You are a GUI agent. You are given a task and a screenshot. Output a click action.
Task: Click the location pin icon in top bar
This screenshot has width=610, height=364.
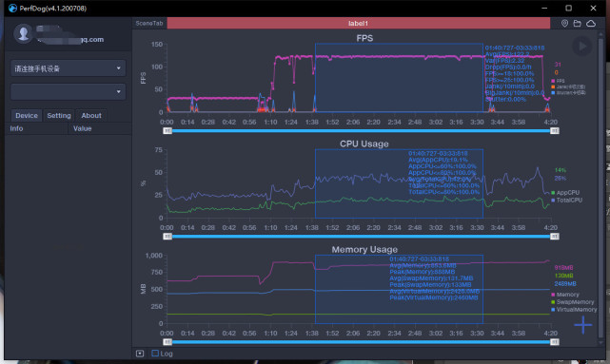point(564,24)
